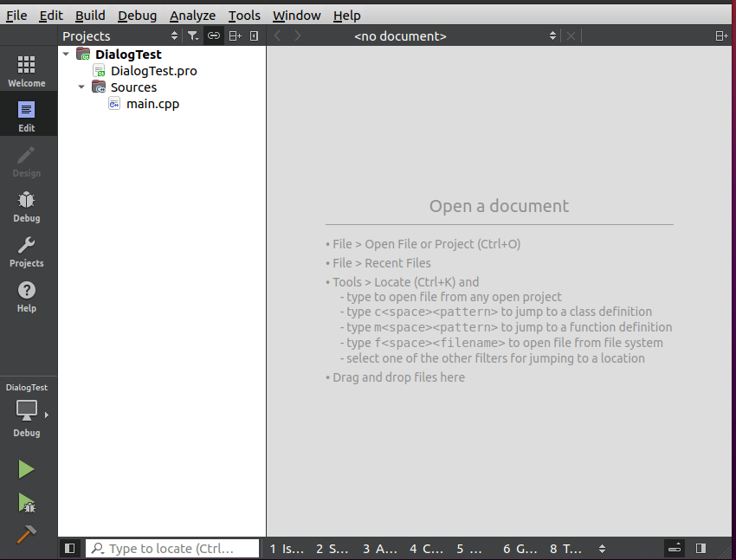The height and width of the screenshot is (560, 736).
Task: Run the project with the green Run button
Action: click(x=25, y=468)
